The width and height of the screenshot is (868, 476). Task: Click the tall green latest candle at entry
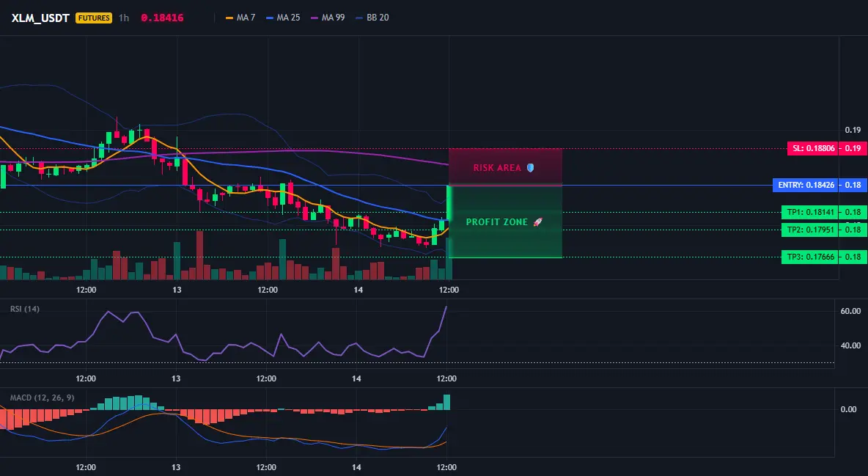coord(449,202)
